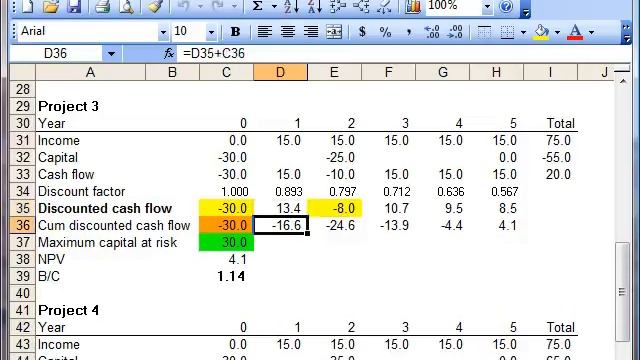
Task: Click in the formula bar =D35+C36
Action: [404, 53]
